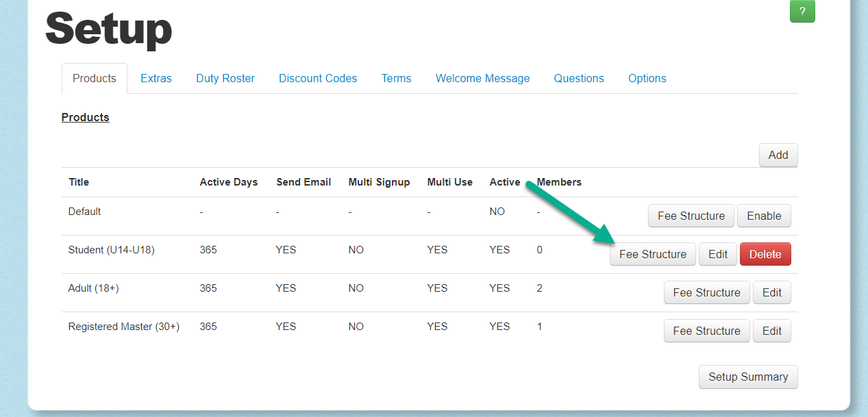Click Send Email YES in Adult row
Viewport: 868px width, 417px height.
tap(286, 288)
